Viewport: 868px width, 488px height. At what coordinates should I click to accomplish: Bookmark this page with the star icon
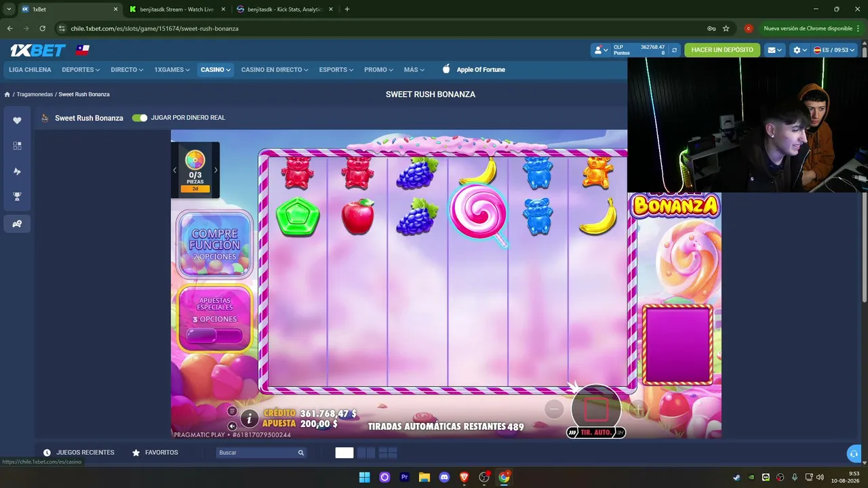click(726, 28)
